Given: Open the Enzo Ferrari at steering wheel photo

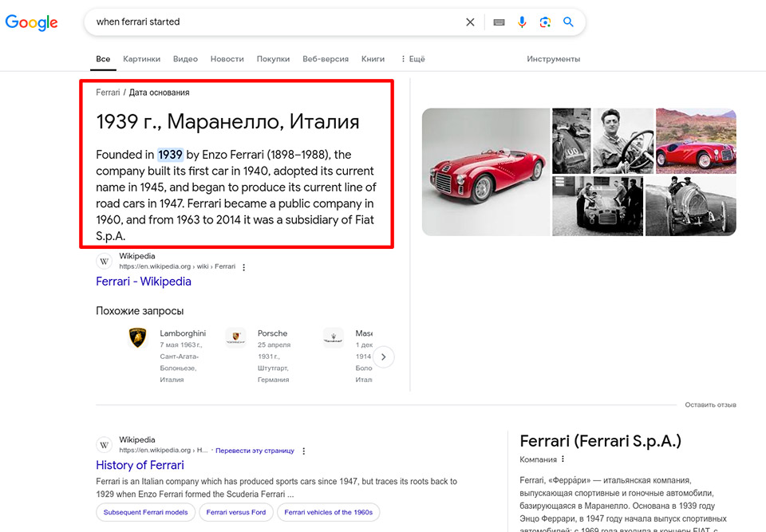Looking at the screenshot, I should [x=623, y=140].
